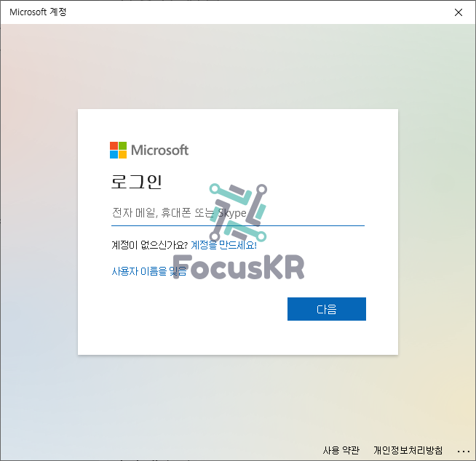Open the 개인정보처리방침 privacy link
The width and height of the screenshot is (476, 461).
tap(408, 450)
